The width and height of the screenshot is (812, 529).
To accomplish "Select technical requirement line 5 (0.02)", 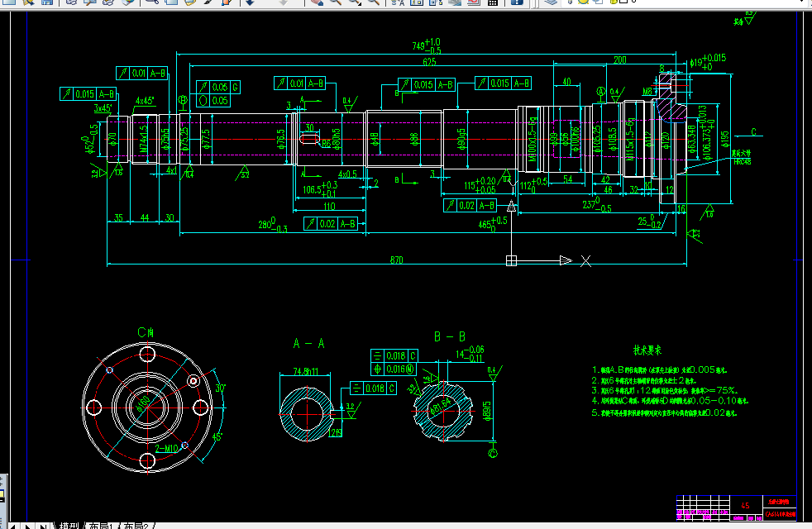I will point(665,413).
